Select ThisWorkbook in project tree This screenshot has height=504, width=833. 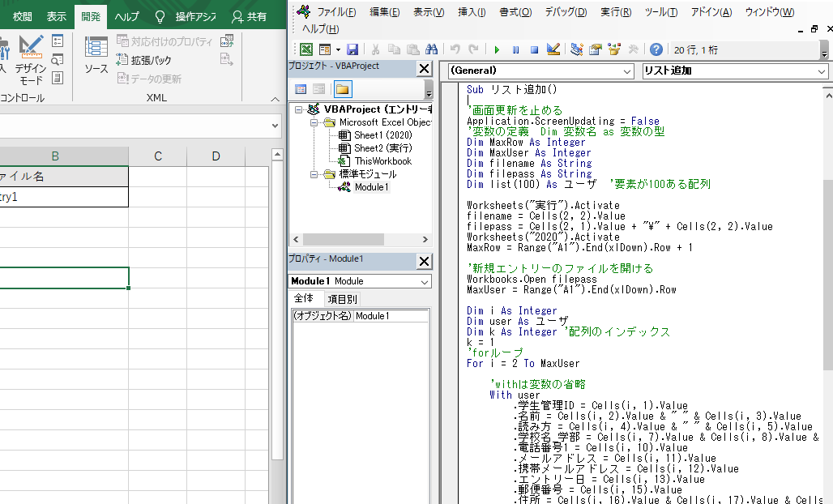pyautogui.click(x=383, y=161)
